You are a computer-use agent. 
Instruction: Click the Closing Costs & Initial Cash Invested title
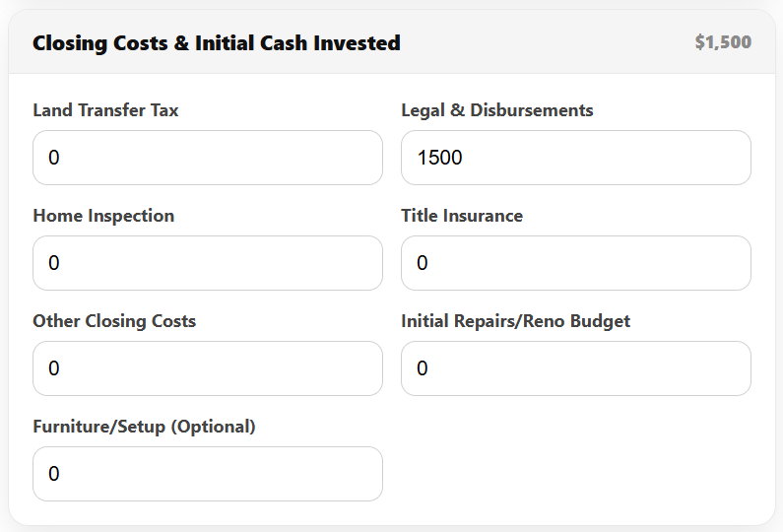[216, 43]
